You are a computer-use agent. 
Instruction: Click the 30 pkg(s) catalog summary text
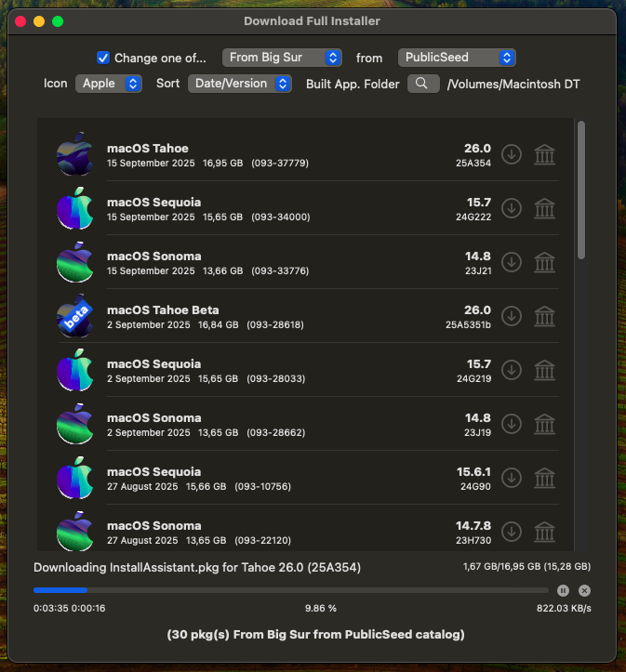tap(315, 634)
